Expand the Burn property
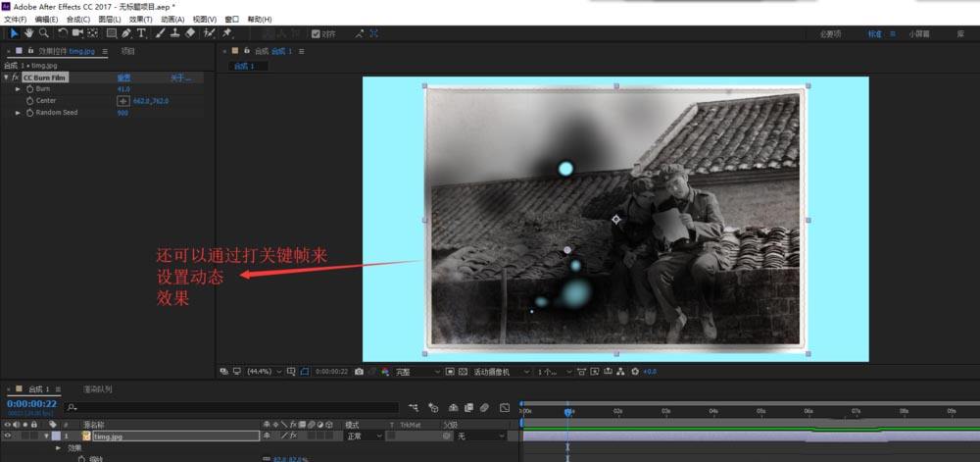Screen dimensions: 980x462 click(x=18, y=89)
